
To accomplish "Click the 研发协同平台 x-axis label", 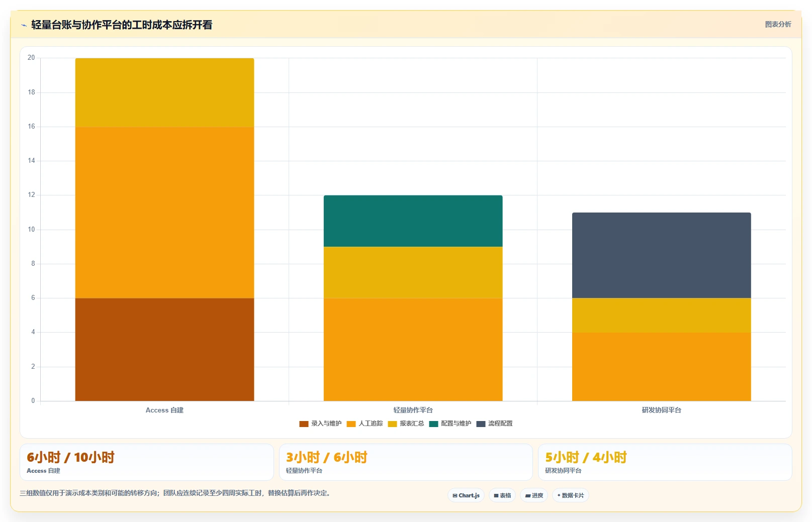I will click(x=661, y=410).
